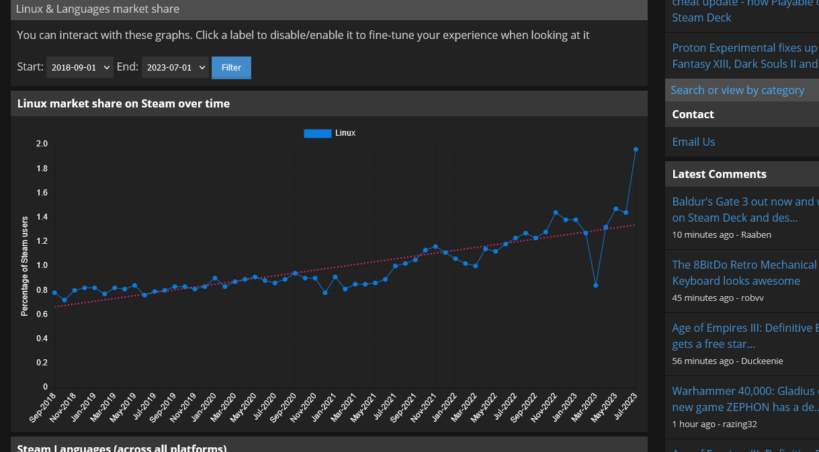Open the Start date dropdown
Viewport: 819px width, 452px height.
pos(79,68)
